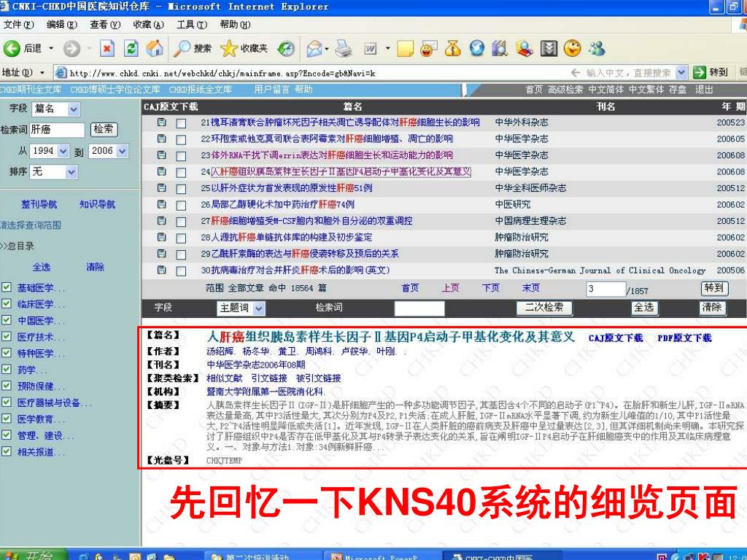The image size is (747, 560).
Task: Open the PDF原文下载 link
Action: tap(684, 338)
